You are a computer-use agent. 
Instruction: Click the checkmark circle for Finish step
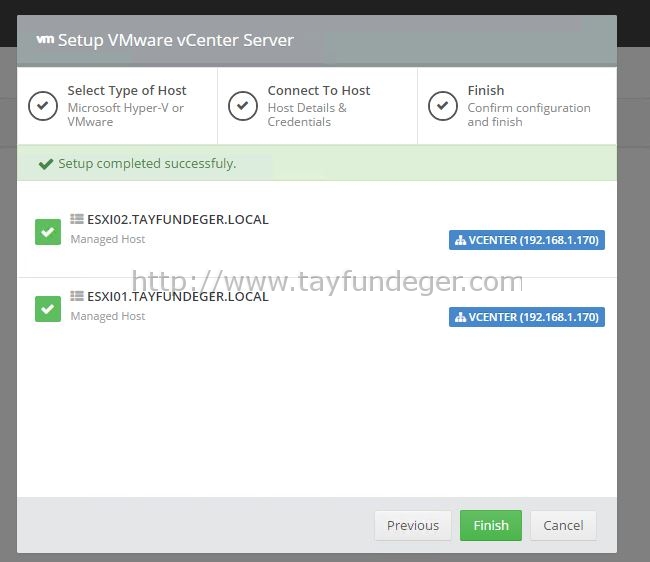(443, 106)
